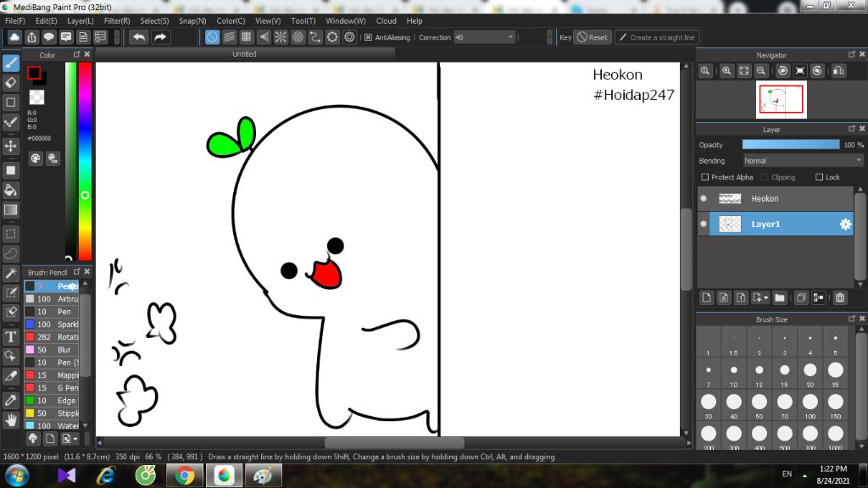Select the Text tool
Screen dimensions: 868x488
(x=10, y=336)
